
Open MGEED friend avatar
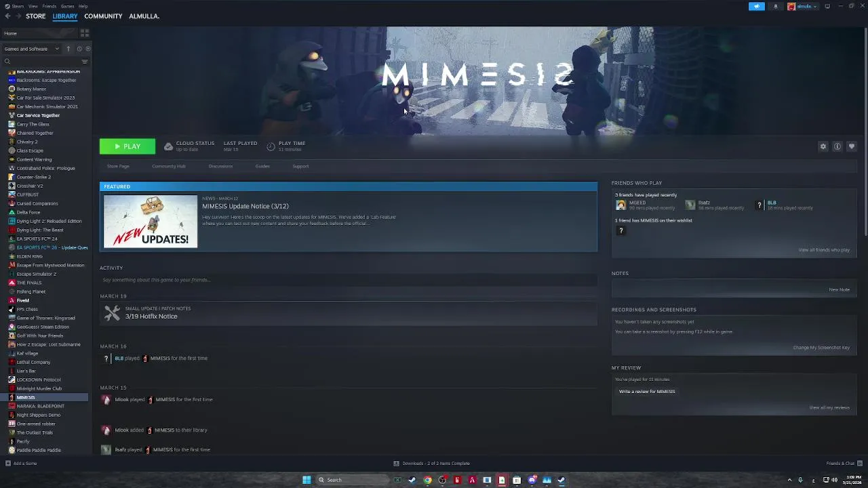[x=620, y=205]
